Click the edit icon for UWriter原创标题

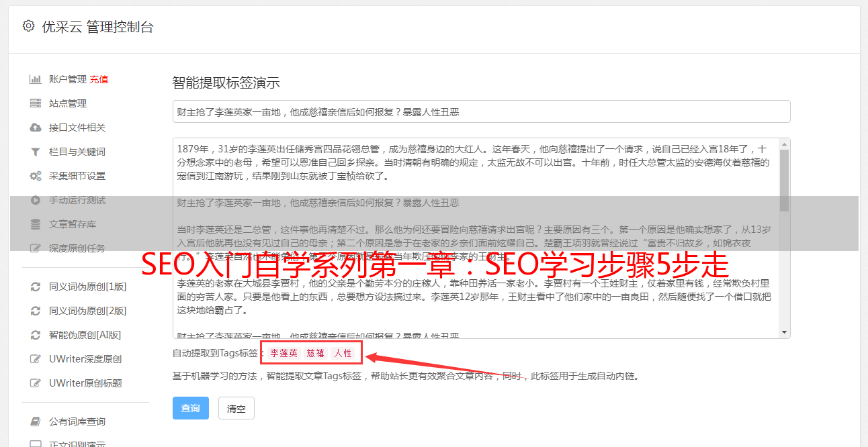[x=36, y=383]
